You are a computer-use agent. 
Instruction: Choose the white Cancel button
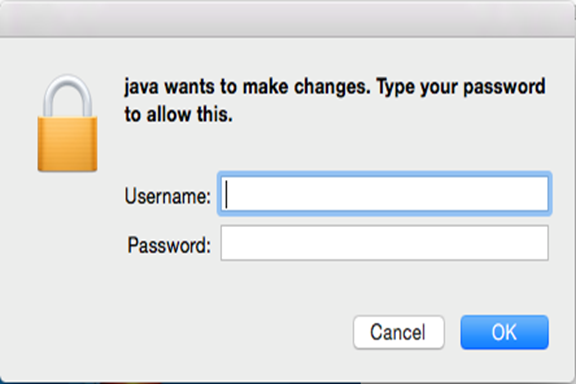(399, 332)
